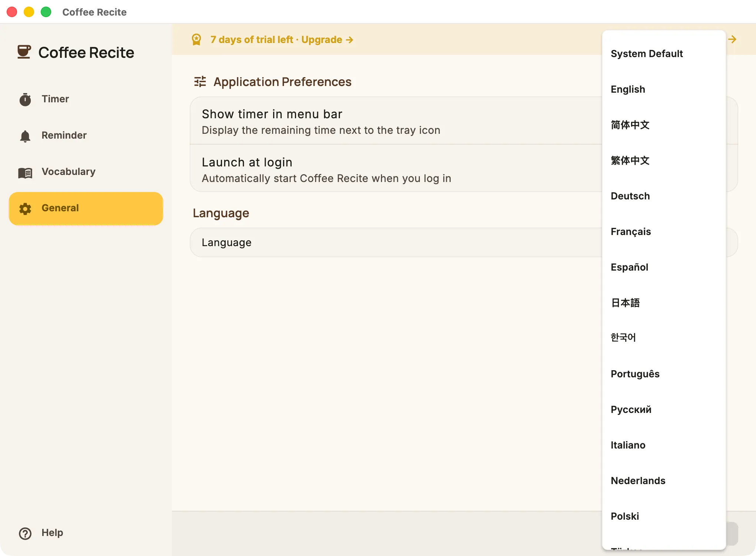
Task: Choose Polski from the list
Action: point(664,516)
